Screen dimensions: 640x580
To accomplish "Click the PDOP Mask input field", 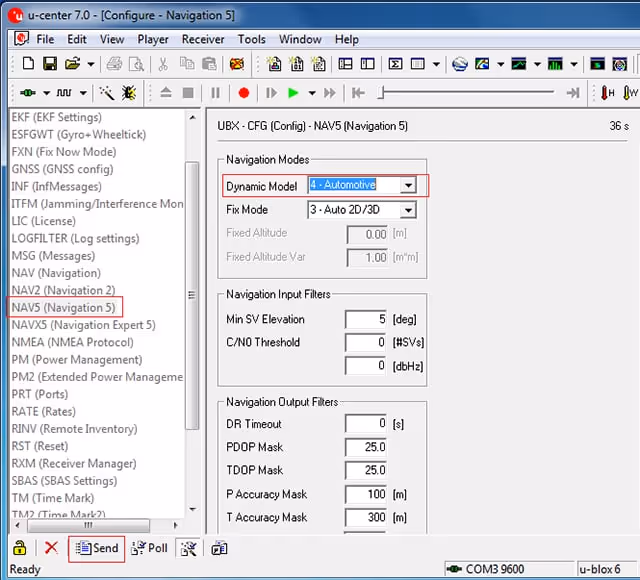I will [x=366, y=447].
